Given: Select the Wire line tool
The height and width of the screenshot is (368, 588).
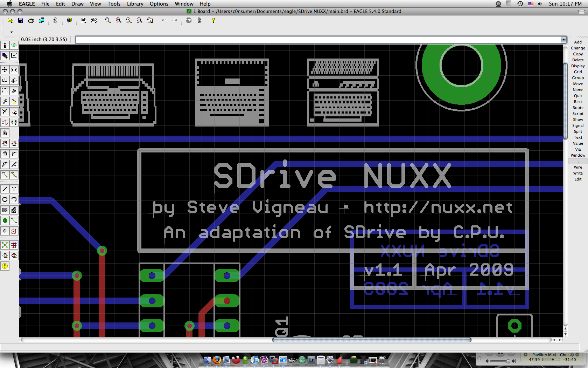Looking at the screenshot, I should pyautogui.click(x=5, y=189).
